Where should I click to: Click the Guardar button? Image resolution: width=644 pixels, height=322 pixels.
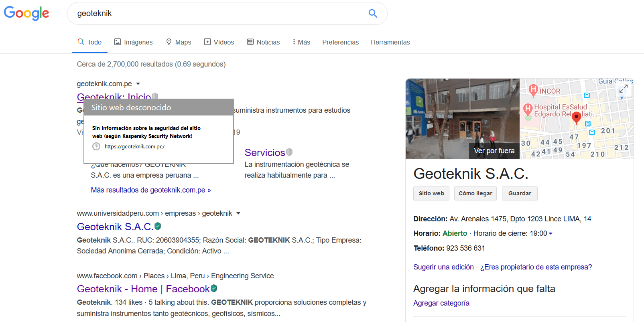point(520,193)
